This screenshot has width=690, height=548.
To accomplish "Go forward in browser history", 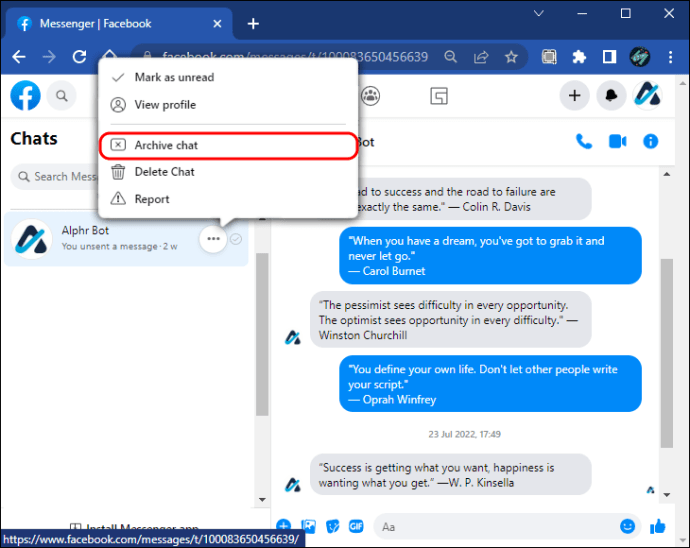I will 49,57.
